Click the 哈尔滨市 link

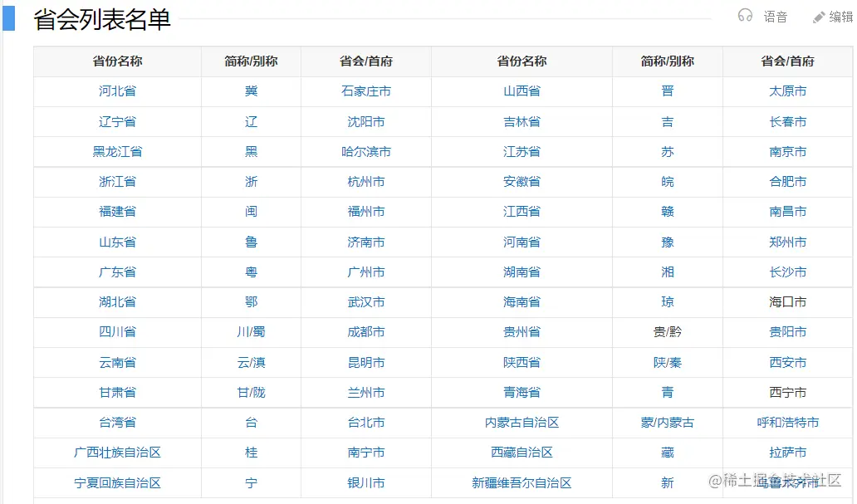(x=366, y=152)
